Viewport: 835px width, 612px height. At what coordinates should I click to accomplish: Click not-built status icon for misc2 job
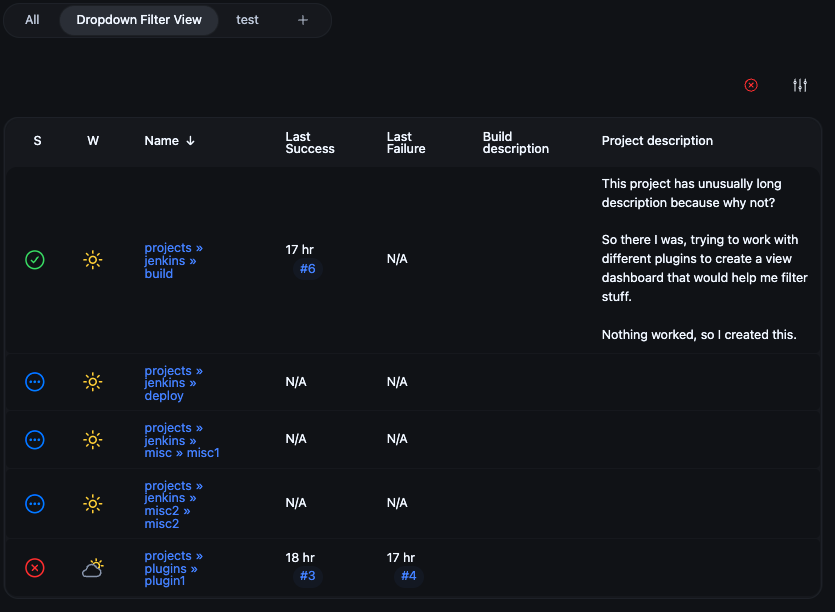35,504
